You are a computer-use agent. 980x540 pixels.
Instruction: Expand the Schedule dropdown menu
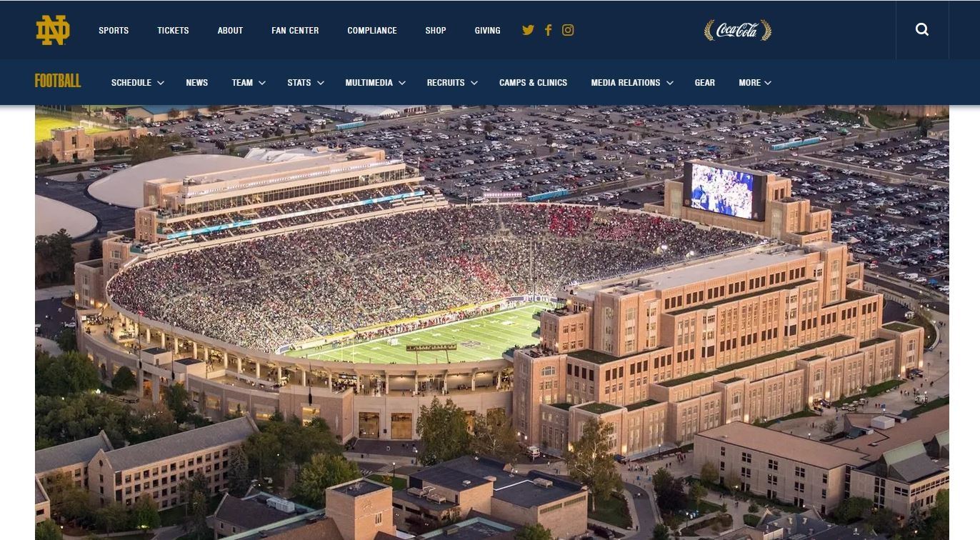coord(138,83)
